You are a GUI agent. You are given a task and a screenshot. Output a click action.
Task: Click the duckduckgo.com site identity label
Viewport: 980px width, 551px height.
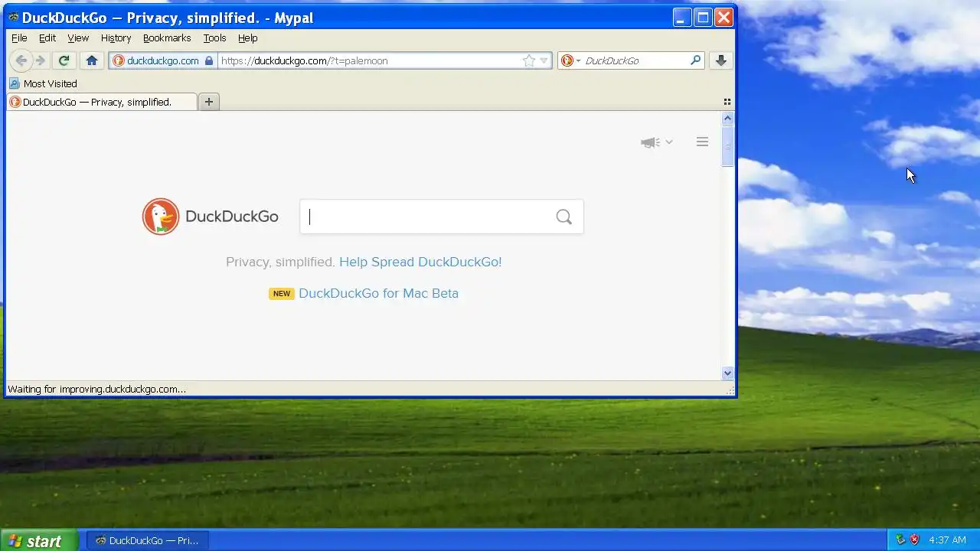pos(162,60)
